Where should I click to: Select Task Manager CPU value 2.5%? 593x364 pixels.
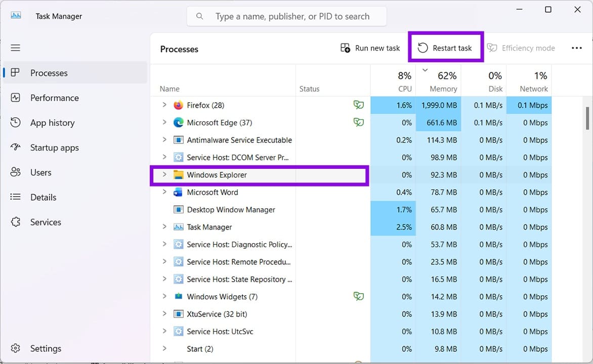(393, 227)
